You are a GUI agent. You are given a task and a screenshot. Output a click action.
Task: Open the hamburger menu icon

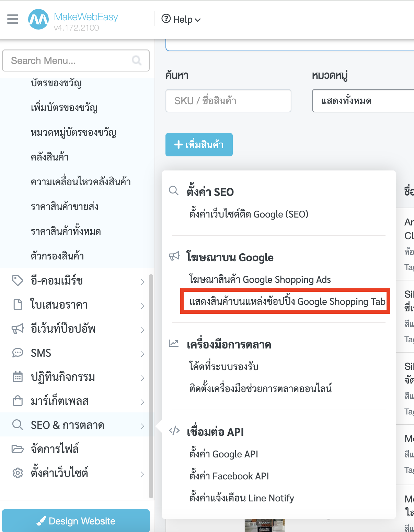(13, 19)
